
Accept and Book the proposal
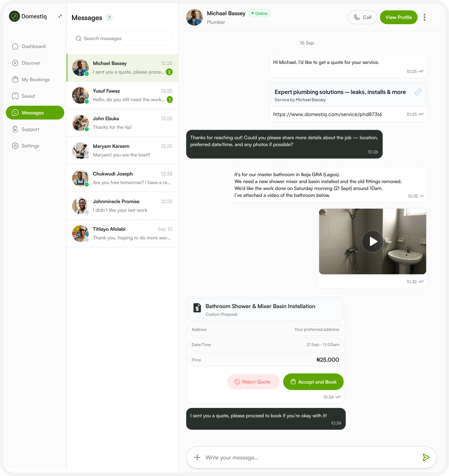pyautogui.click(x=313, y=382)
